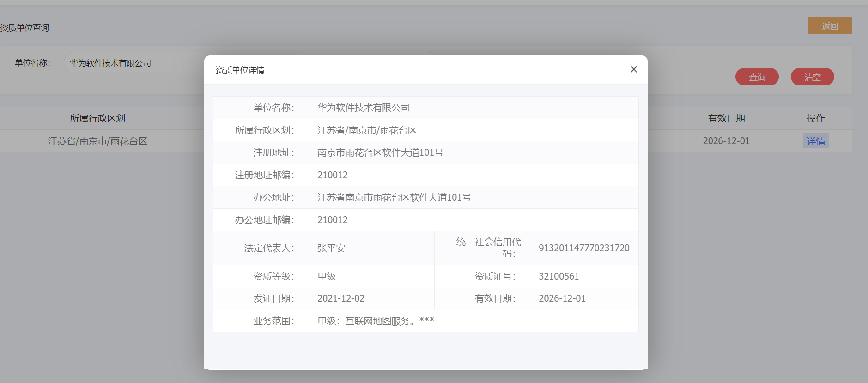
Task: Click the red 清空 button
Action: pos(812,77)
